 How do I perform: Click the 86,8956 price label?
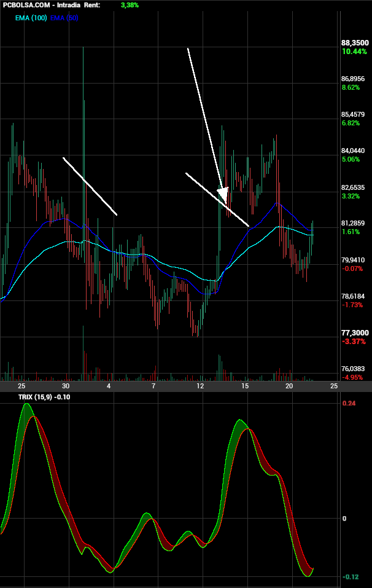[x=353, y=79]
